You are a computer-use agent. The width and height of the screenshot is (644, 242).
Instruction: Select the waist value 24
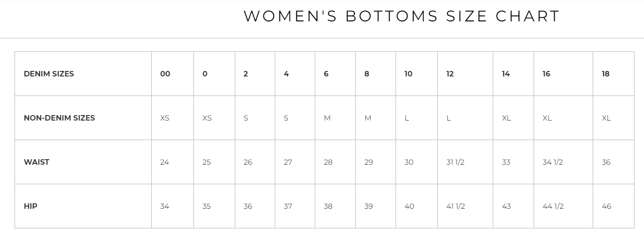tap(164, 162)
